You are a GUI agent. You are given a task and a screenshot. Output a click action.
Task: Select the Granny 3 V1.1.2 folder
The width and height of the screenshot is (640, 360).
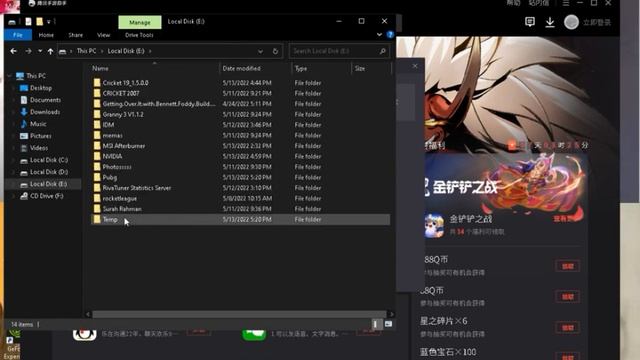tap(123, 115)
